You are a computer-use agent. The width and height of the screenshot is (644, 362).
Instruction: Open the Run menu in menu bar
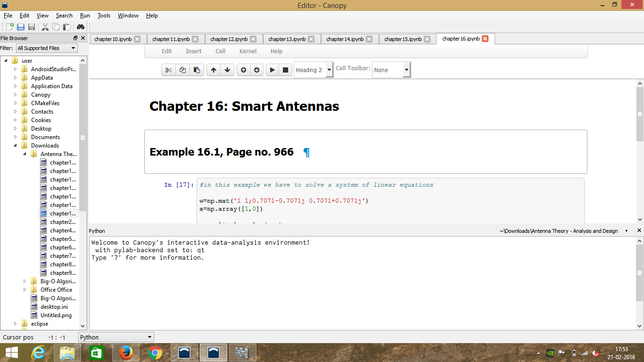tap(85, 16)
